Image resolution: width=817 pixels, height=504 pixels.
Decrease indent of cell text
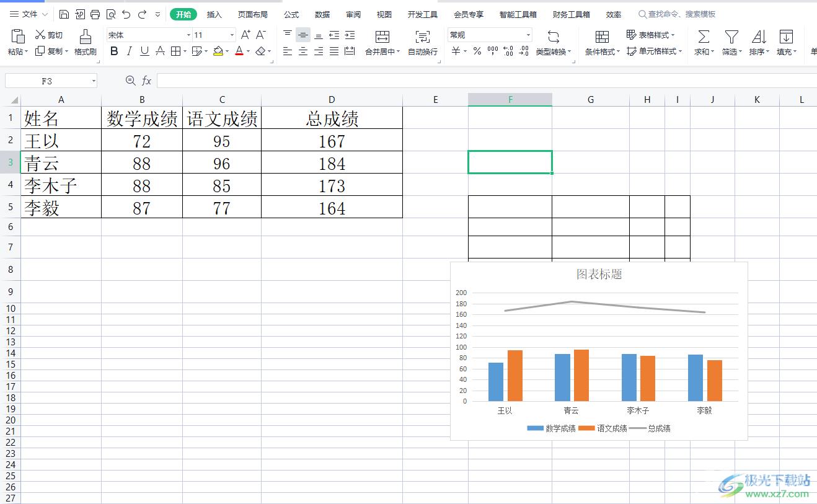334,35
